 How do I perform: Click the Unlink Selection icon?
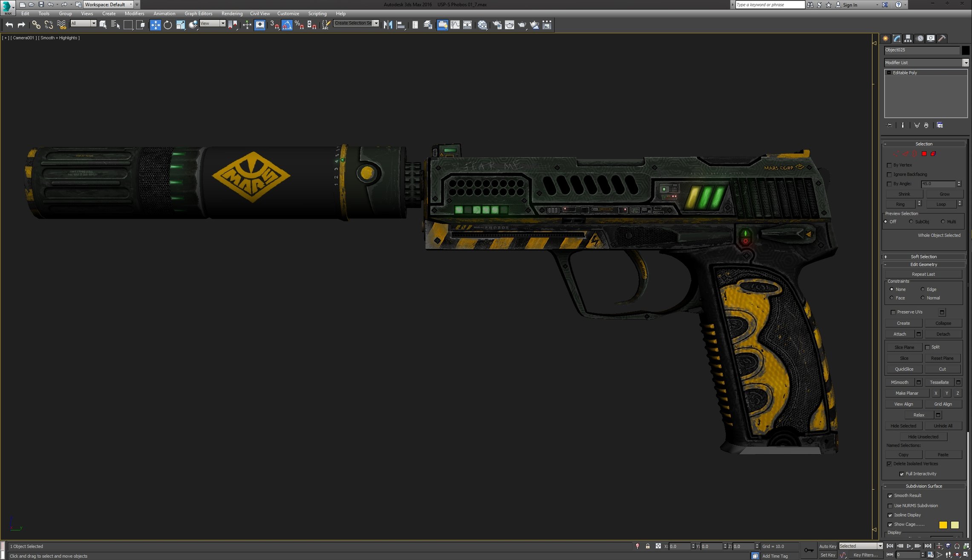tap(49, 25)
